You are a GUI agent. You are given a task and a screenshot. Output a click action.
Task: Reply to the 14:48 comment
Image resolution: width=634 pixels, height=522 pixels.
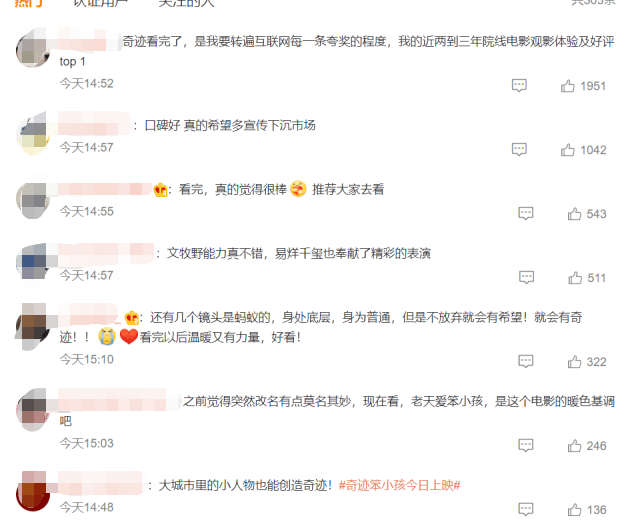tap(526, 509)
